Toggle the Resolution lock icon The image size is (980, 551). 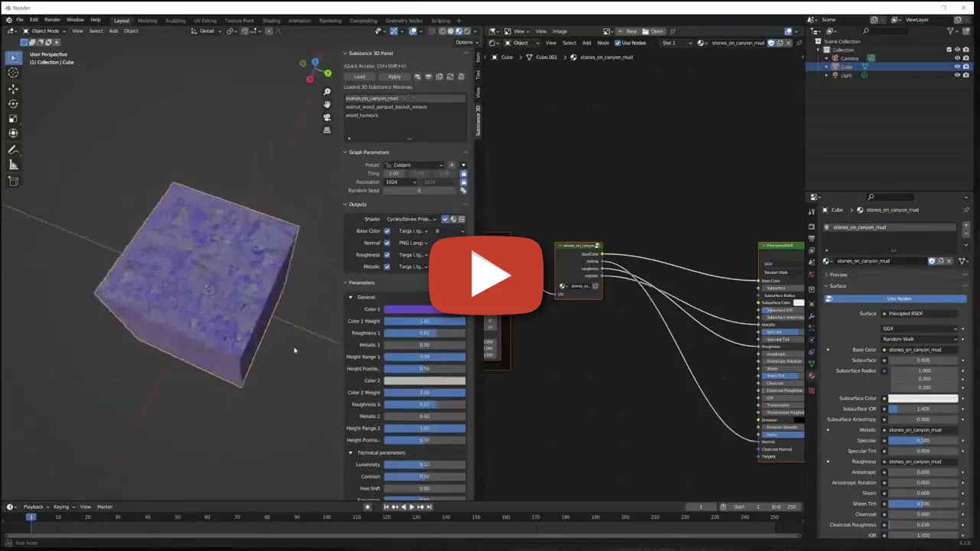(x=463, y=182)
